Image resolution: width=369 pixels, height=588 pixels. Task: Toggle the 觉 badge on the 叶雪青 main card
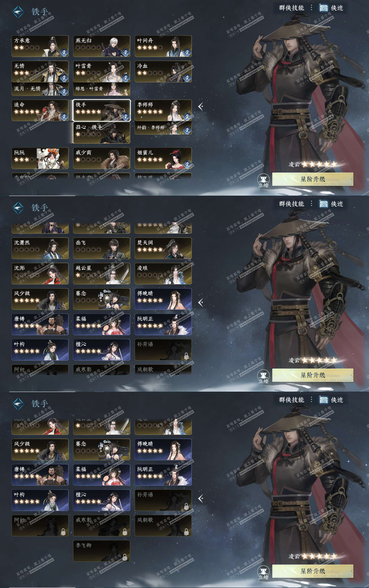click(125, 78)
